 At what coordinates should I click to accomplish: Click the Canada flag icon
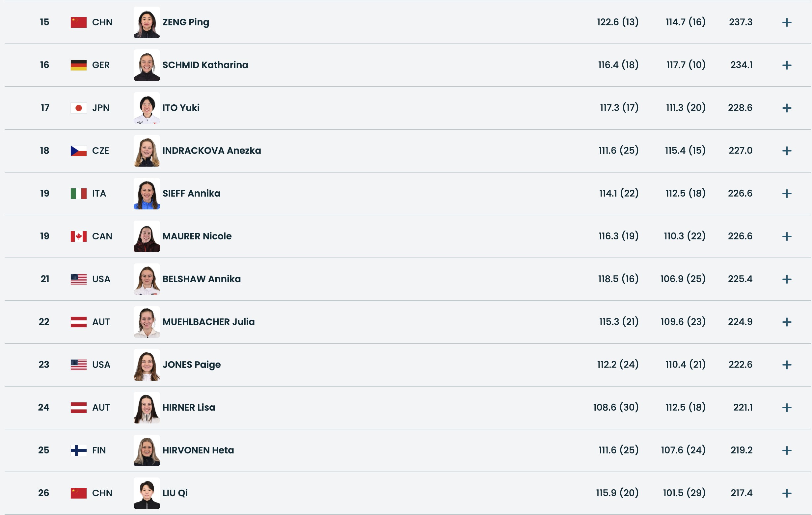coord(79,237)
